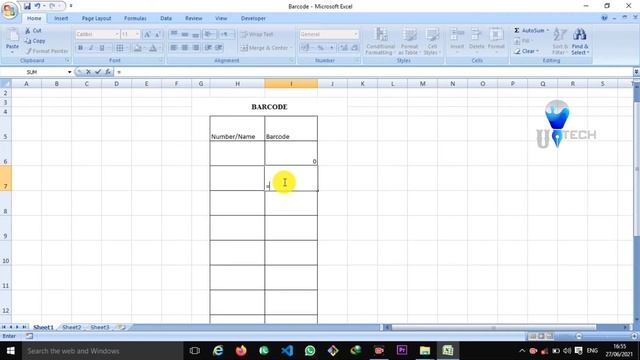Image resolution: width=640 pixels, height=360 pixels.
Task: Save the workbook from the Quick Access Toolbar
Action: point(27,6)
